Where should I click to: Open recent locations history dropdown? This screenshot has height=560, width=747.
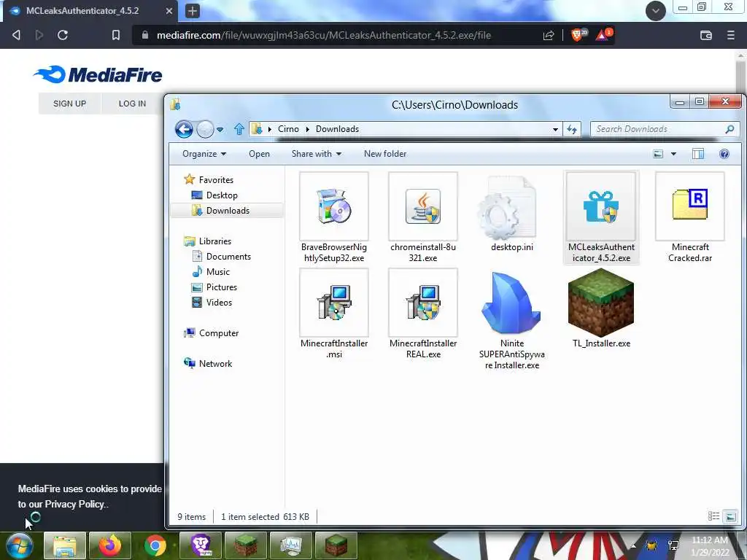pyautogui.click(x=220, y=130)
